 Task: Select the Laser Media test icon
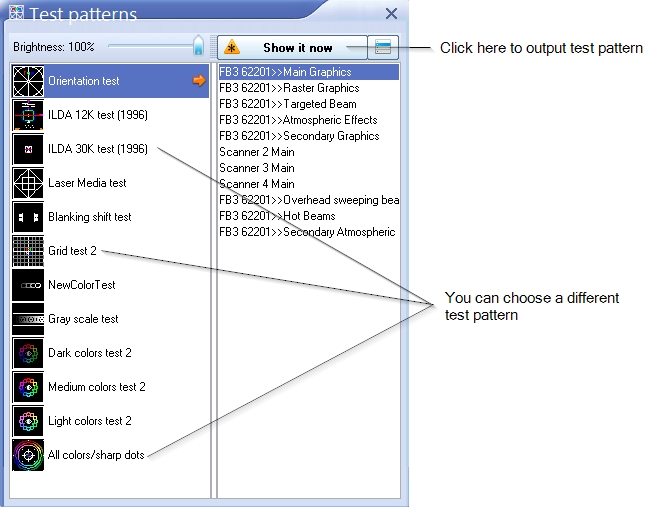tap(28, 183)
